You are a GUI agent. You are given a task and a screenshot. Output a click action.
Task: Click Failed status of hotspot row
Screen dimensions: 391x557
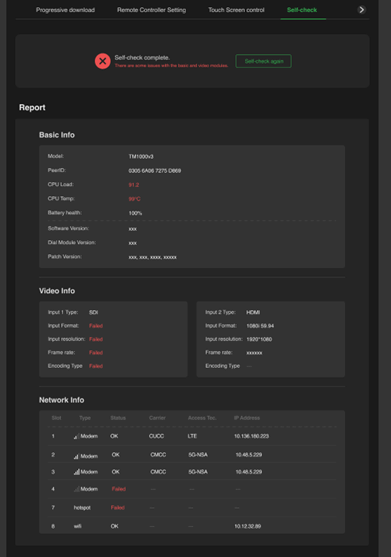(118, 508)
